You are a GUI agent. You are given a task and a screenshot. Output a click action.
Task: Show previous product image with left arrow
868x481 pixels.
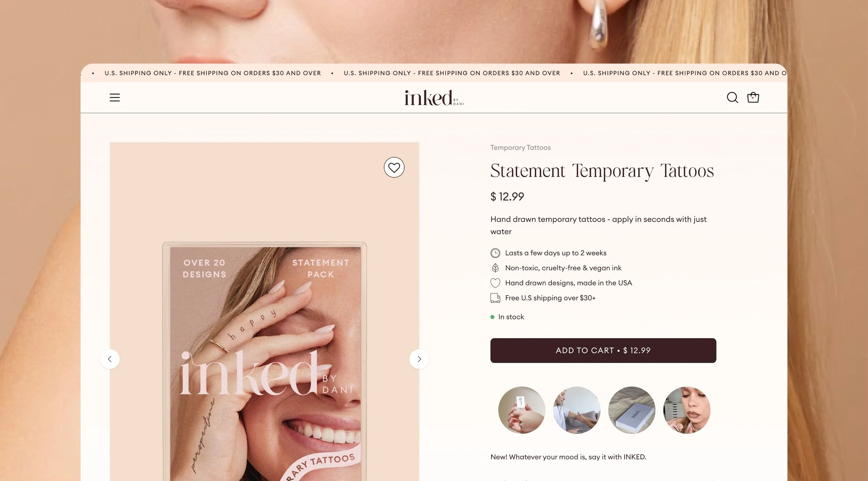pos(110,359)
